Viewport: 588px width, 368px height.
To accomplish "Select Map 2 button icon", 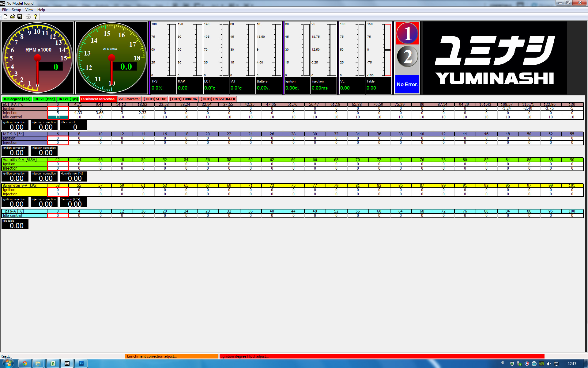I will (x=407, y=57).
